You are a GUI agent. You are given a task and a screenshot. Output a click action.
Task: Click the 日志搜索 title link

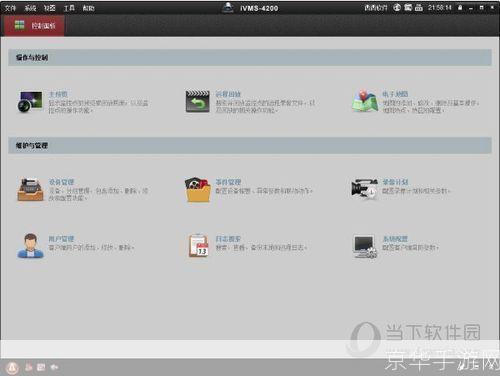click(228, 239)
